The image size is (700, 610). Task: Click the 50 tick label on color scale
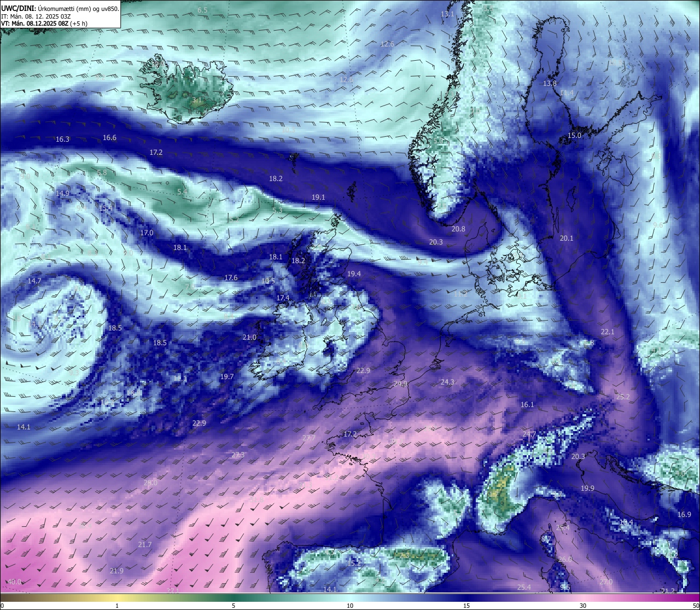point(696,606)
